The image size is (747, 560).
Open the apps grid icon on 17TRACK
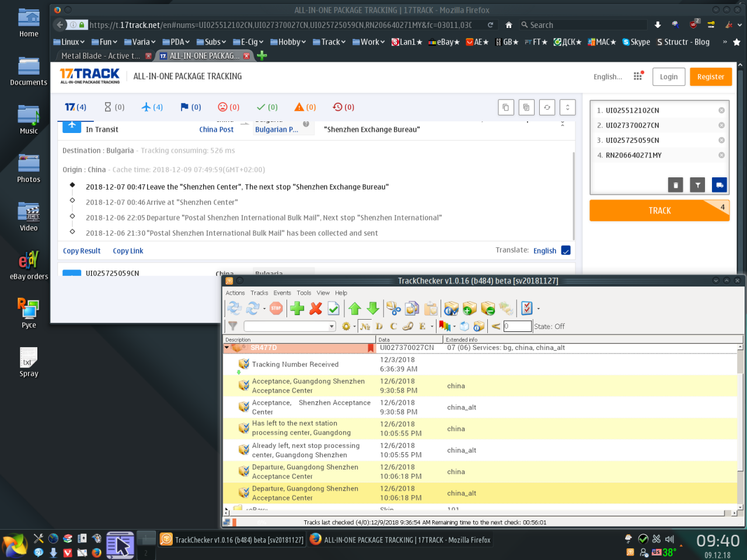[638, 76]
